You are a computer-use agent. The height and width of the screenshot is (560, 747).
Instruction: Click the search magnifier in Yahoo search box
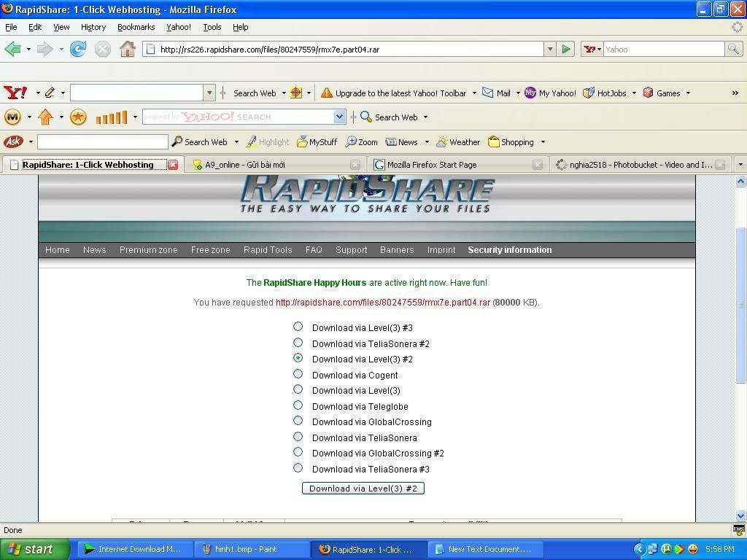tap(732, 49)
